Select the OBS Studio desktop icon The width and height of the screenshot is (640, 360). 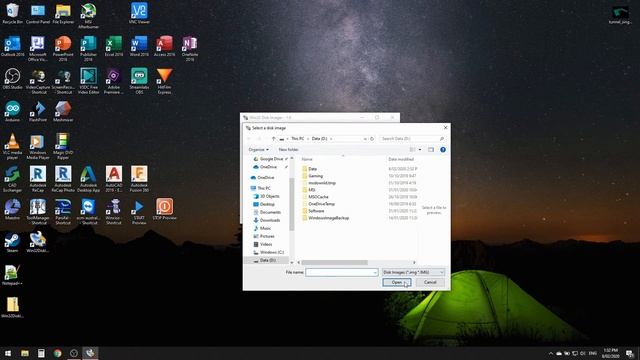tap(12, 78)
